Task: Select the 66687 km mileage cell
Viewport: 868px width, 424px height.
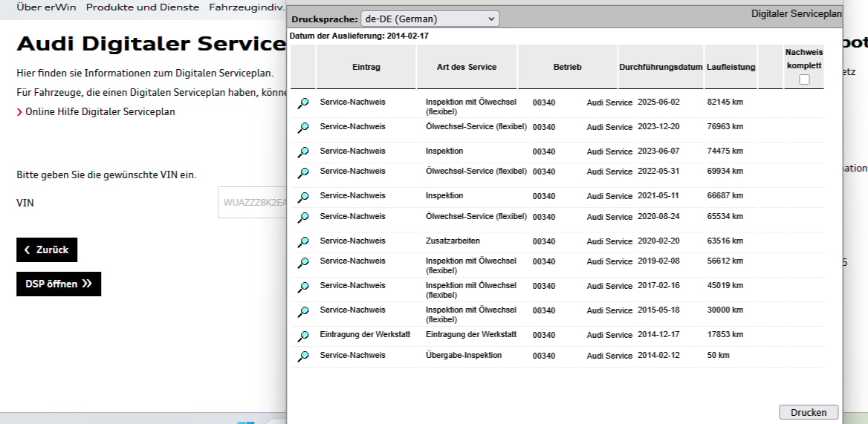Action: tap(725, 196)
